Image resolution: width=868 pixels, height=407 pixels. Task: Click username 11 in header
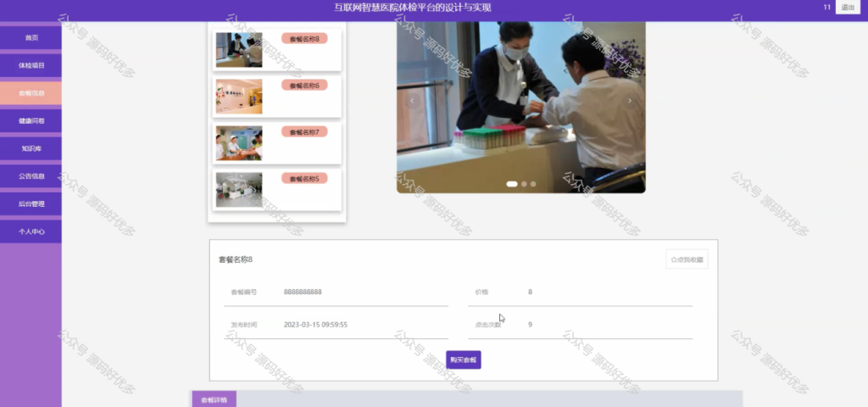coord(827,7)
